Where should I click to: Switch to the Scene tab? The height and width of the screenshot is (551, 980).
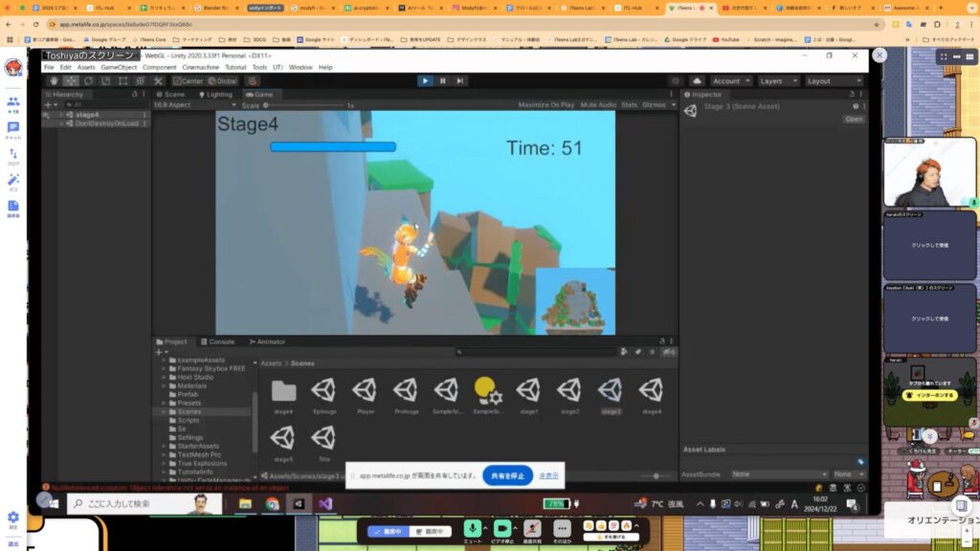point(170,95)
